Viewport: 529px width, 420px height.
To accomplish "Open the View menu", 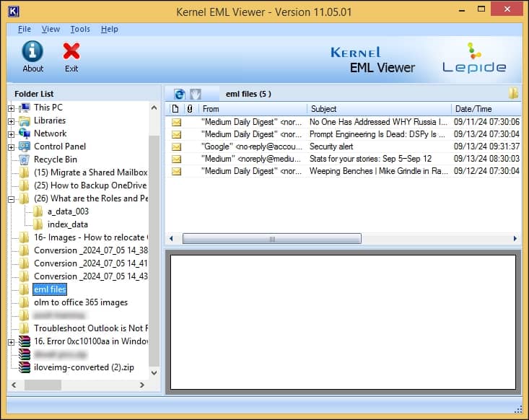I will 51,30.
